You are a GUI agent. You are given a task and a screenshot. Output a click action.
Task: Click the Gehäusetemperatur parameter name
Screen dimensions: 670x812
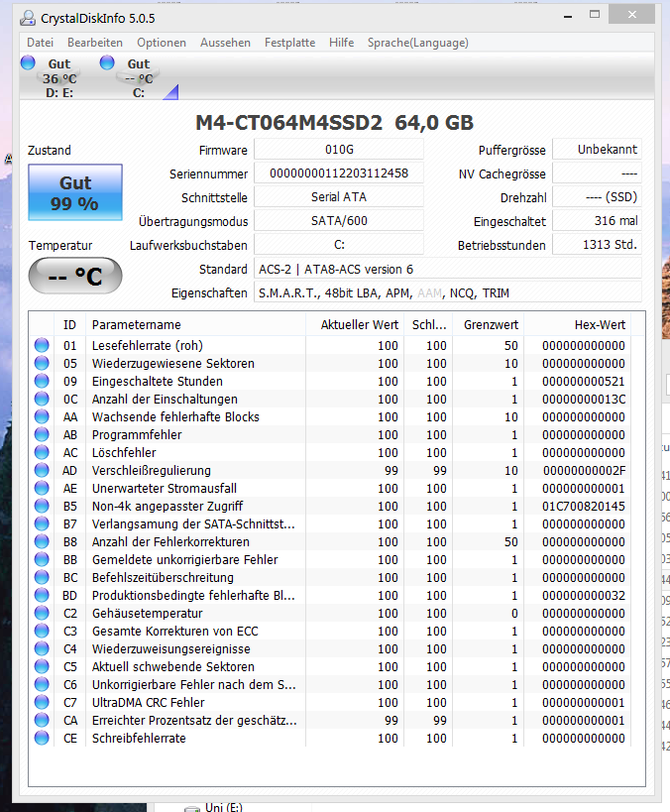click(147, 613)
